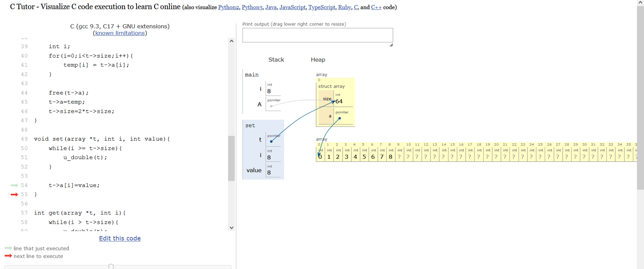Click the pointer dot of t in set frame
644x269 pixels.
pos(271,141)
